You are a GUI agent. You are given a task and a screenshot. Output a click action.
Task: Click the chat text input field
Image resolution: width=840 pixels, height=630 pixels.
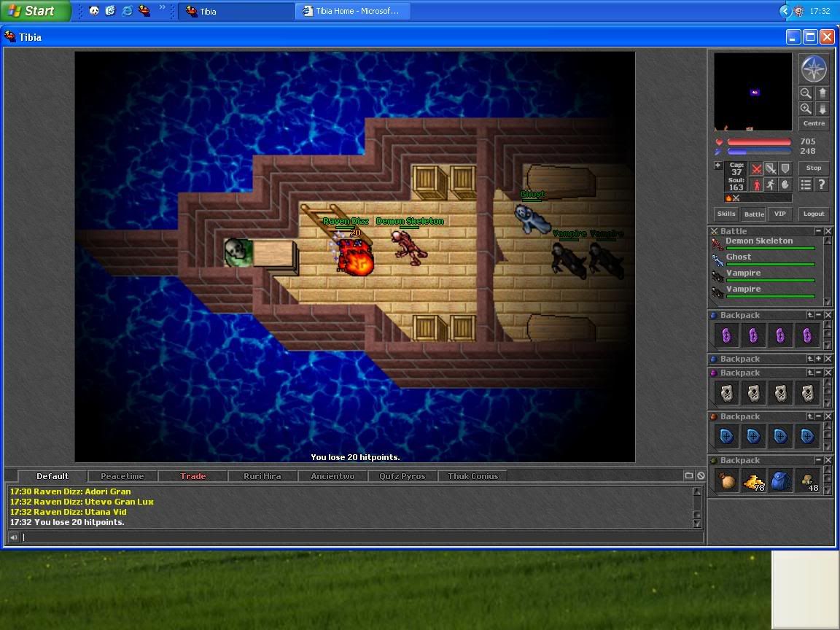(x=362, y=537)
